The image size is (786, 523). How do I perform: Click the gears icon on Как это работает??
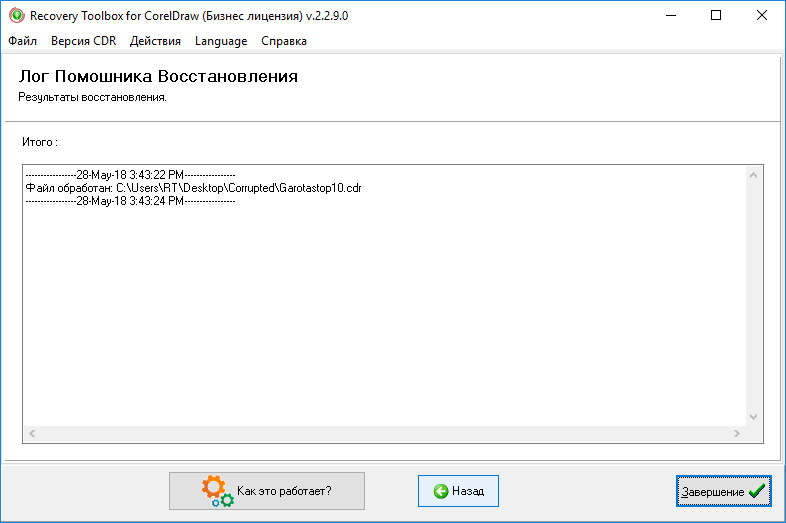(x=218, y=491)
